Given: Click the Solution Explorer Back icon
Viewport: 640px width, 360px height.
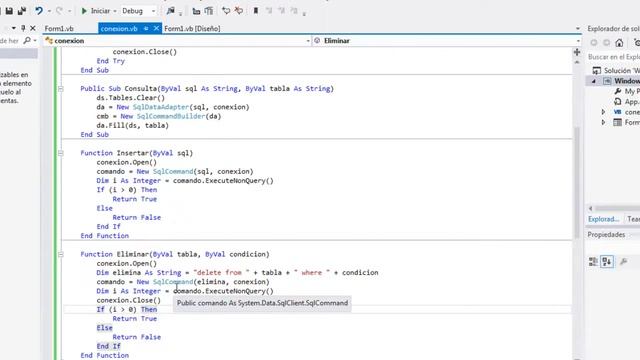Looking at the screenshot, I should [x=594, y=42].
